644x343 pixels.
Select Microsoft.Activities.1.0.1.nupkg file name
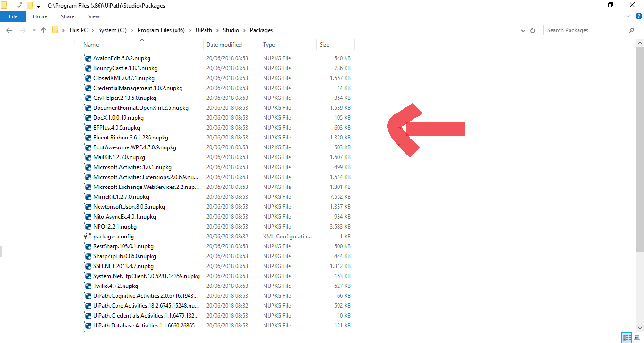tap(132, 167)
